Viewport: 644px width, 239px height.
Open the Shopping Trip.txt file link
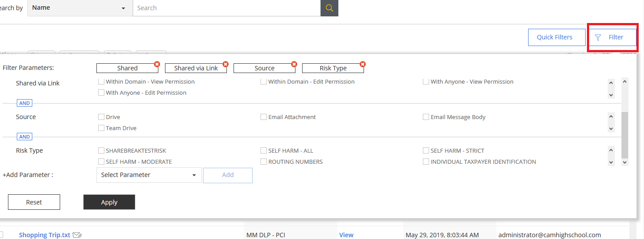click(44, 235)
